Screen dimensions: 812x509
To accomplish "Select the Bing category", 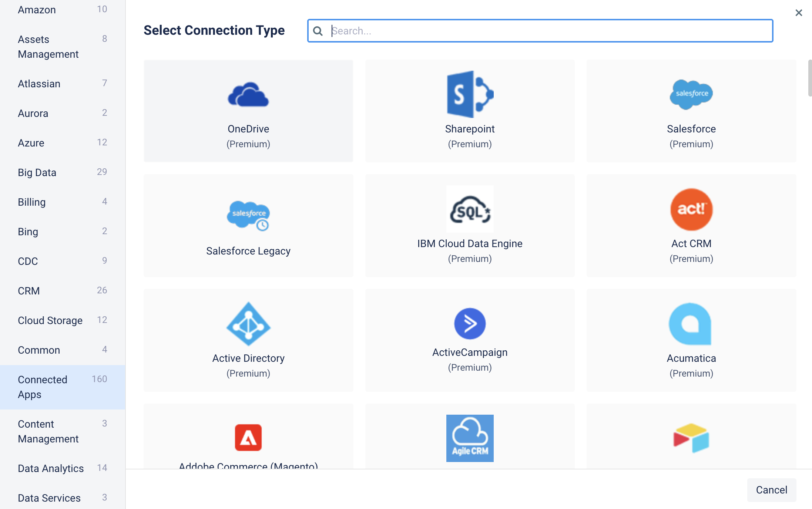I will (63, 232).
